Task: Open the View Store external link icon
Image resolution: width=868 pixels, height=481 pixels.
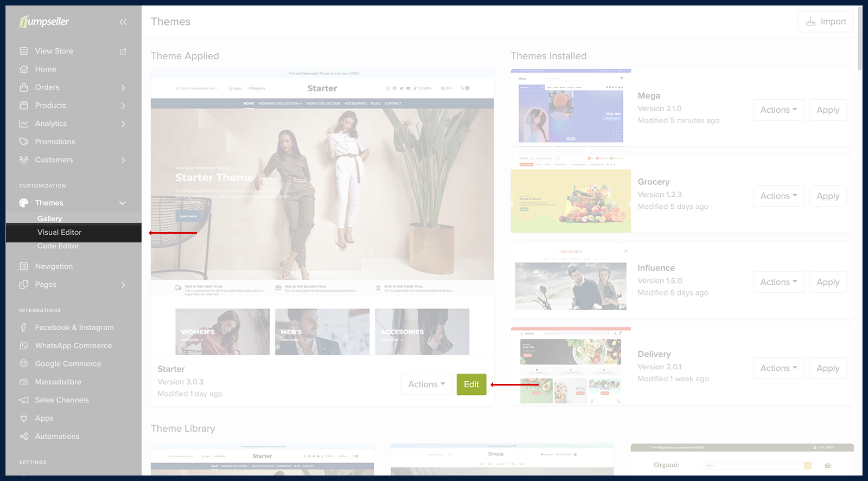Action: (123, 52)
